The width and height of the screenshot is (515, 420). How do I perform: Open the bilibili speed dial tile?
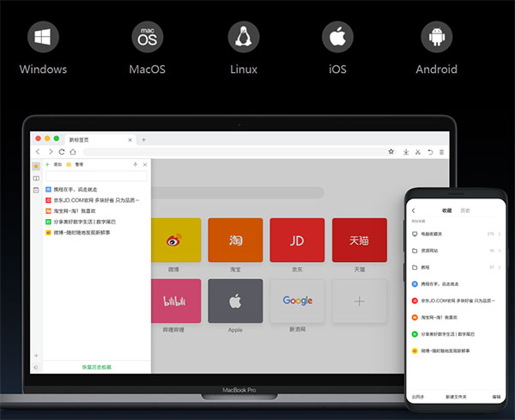tap(175, 301)
